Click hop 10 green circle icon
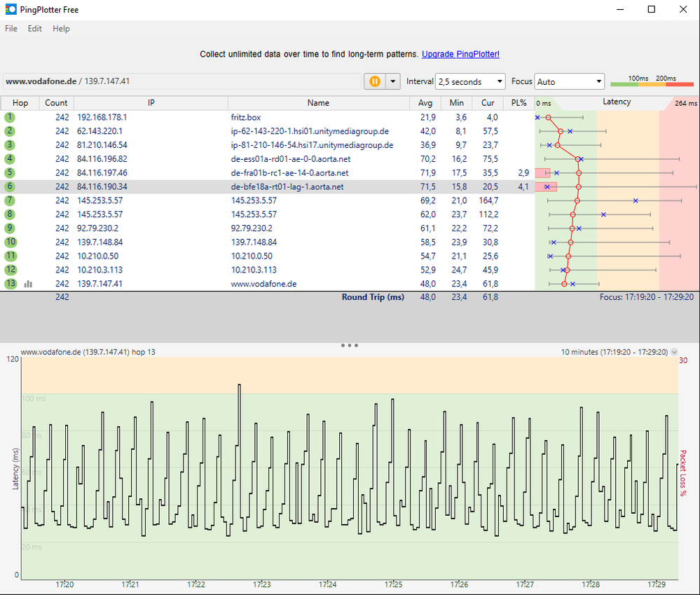Viewport: 700px width, 595px height. pyautogui.click(x=11, y=242)
